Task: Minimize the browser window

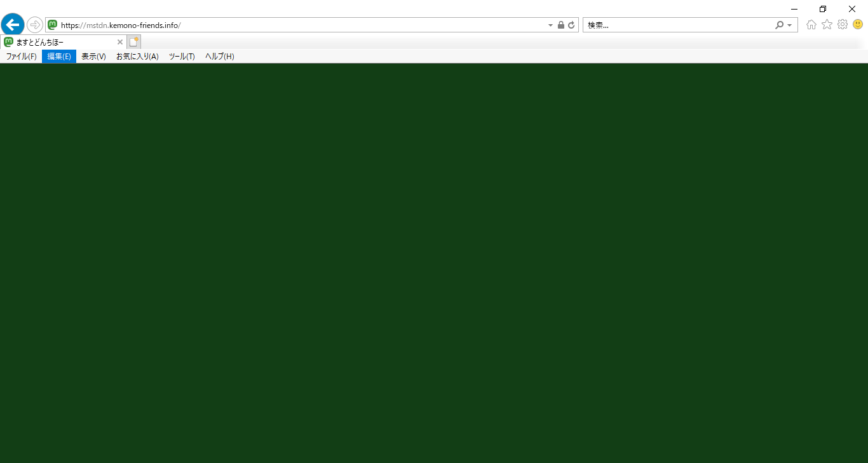Action: pyautogui.click(x=794, y=9)
